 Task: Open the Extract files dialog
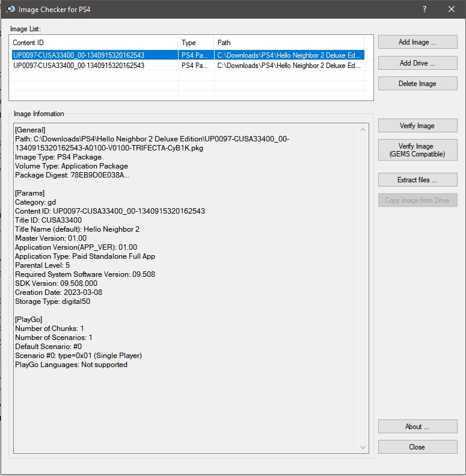pos(417,180)
